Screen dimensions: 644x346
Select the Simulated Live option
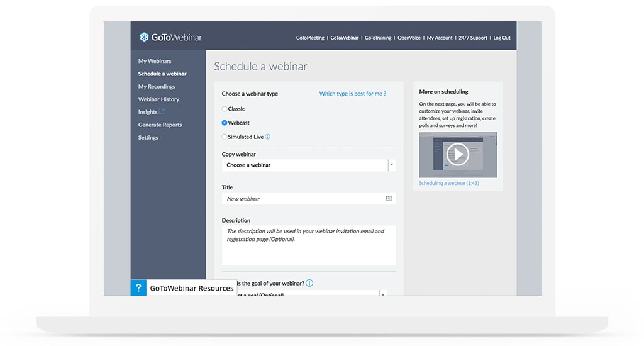225,137
